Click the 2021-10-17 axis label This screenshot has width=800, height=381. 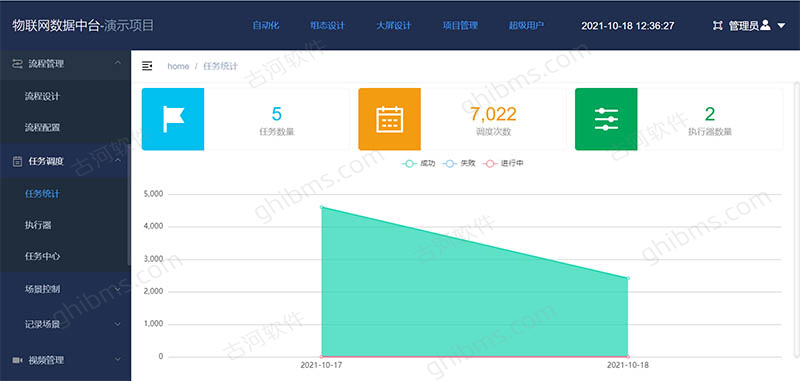(321, 366)
